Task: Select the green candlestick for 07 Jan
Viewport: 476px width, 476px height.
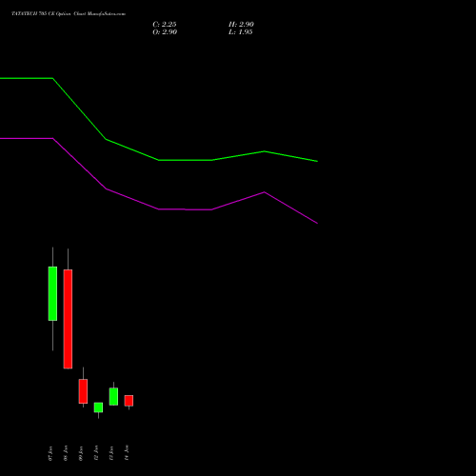Action: [x=52, y=293]
